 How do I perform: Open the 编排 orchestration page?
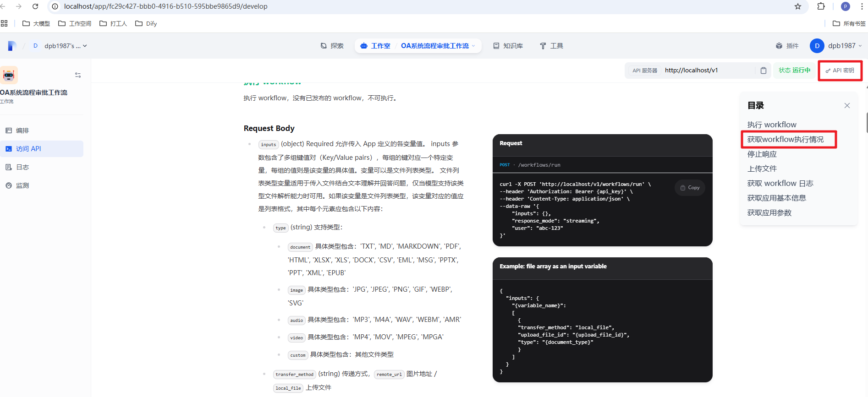pos(22,131)
